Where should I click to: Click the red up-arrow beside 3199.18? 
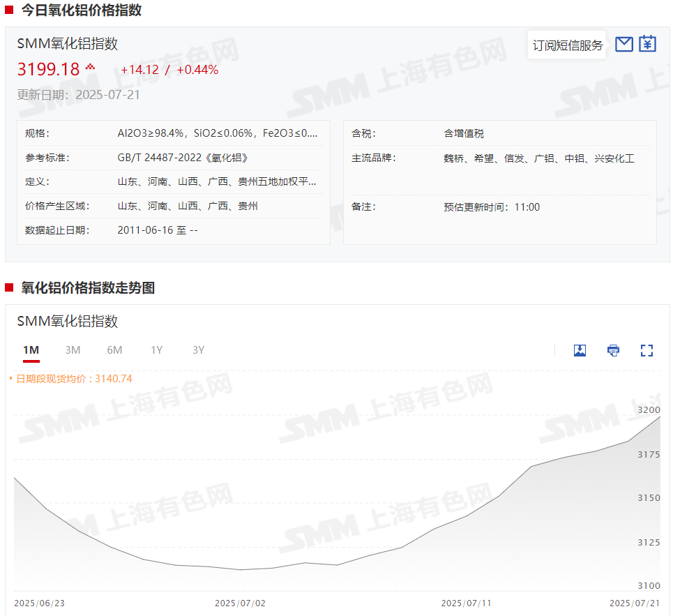[x=90, y=68]
